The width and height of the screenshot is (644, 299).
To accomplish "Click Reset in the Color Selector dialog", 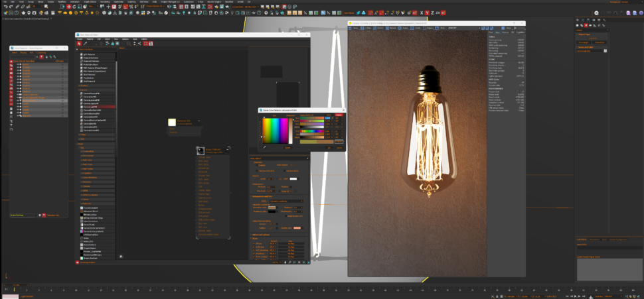I will 287,148.
